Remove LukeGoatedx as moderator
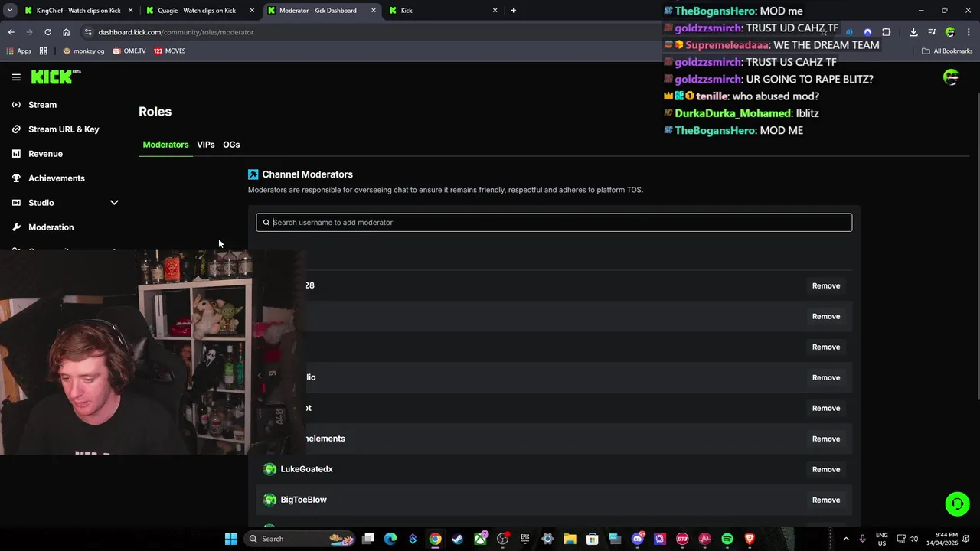Screen dimensions: 980x551 (x=826, y=469)
